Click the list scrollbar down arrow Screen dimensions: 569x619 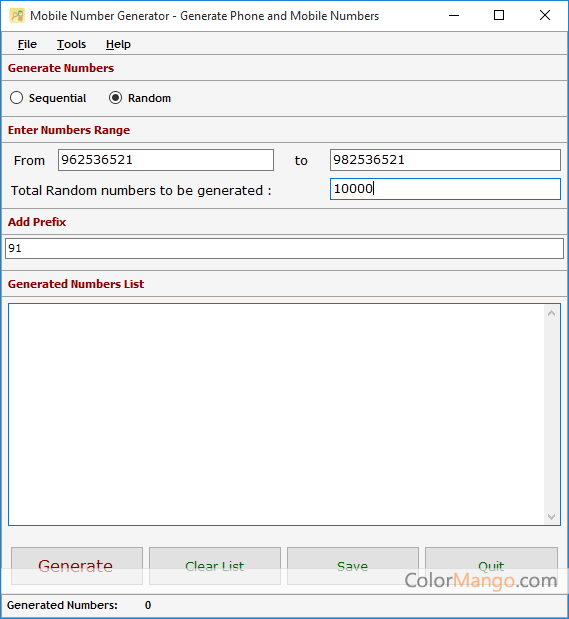(552, 516)
